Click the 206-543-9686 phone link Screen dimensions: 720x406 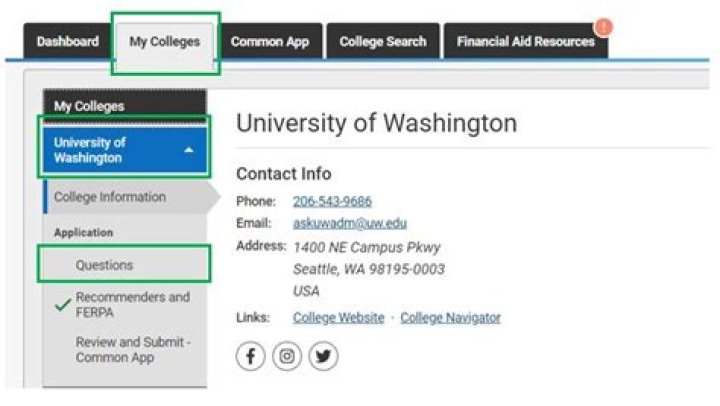(332, 201)
